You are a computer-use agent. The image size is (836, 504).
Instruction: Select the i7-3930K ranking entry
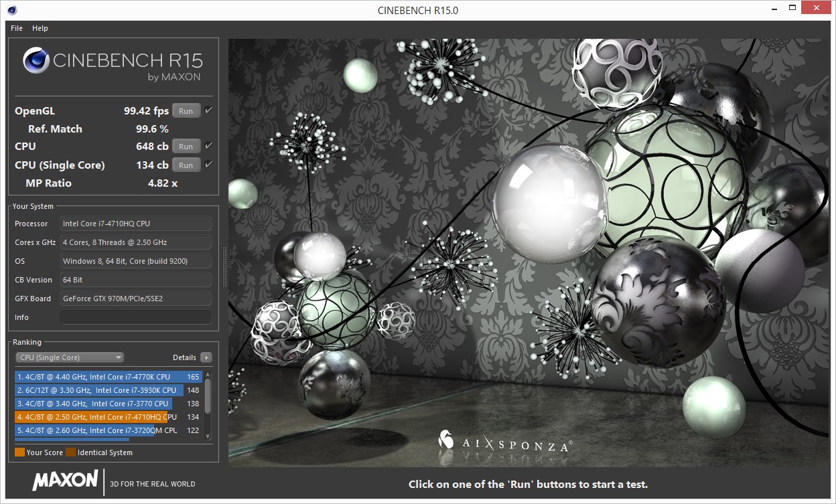click(x=108, y=390)
